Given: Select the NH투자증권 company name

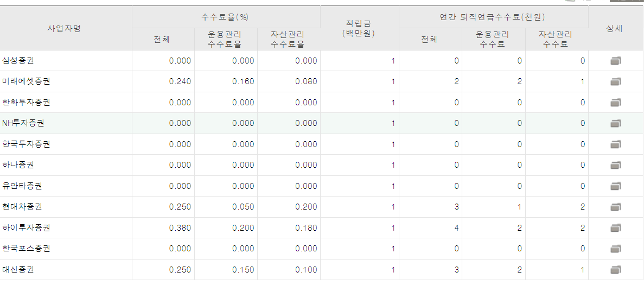Looking at the screenshot, I should [x=23, y=123].
